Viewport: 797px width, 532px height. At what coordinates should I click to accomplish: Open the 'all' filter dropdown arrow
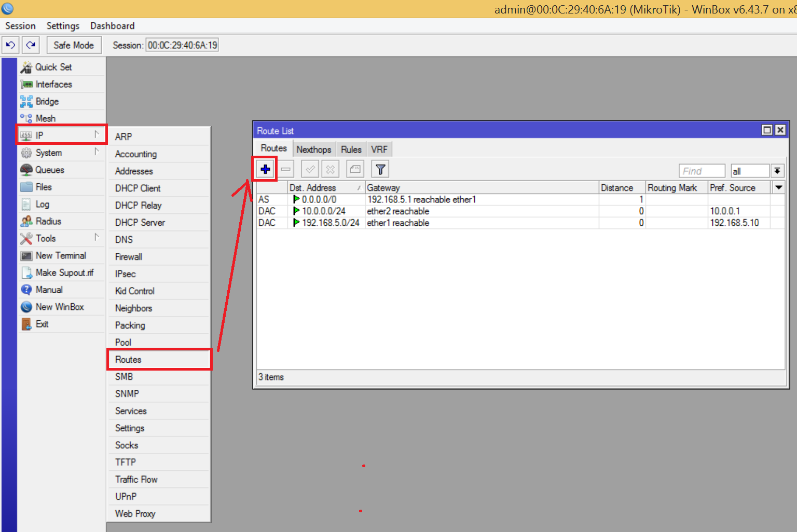pos(777,171)
